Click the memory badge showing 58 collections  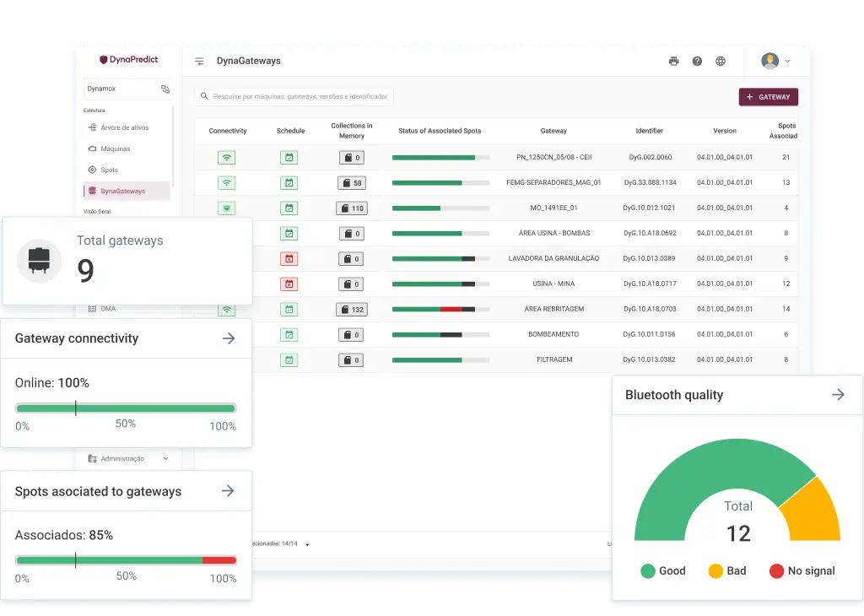click(x=352, y=183)
